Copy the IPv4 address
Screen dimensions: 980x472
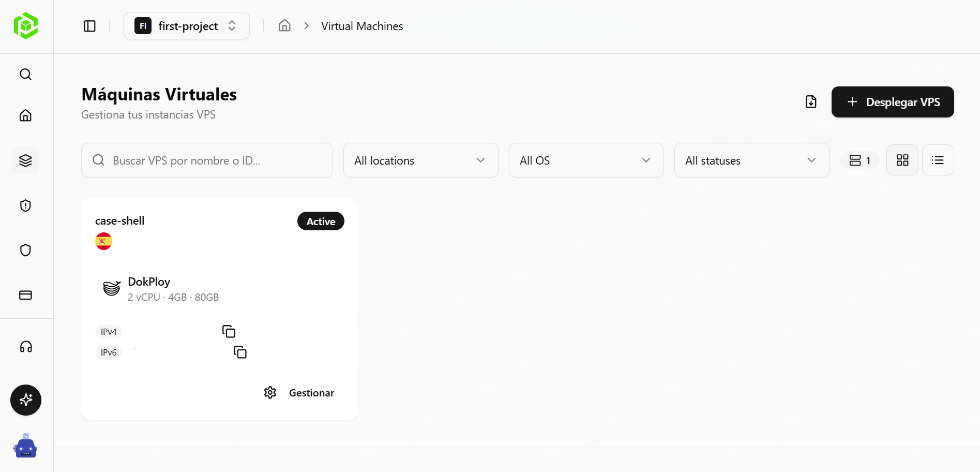click(229, 331)
